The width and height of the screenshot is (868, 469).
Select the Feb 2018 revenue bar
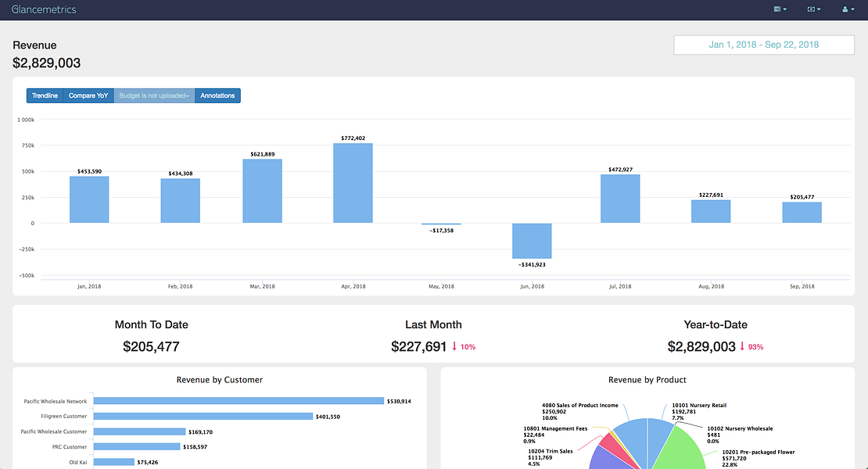click(x=181, y=201)
